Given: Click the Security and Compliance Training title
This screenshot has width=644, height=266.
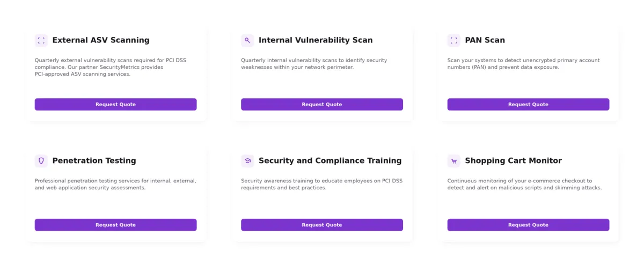Looking at the screenshot, I should [330, 161].
